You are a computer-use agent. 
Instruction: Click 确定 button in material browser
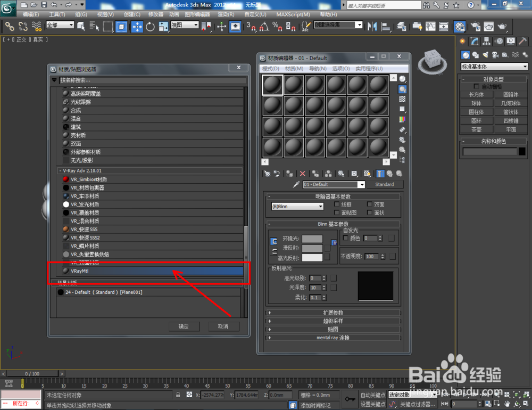[x=184, y=326]
